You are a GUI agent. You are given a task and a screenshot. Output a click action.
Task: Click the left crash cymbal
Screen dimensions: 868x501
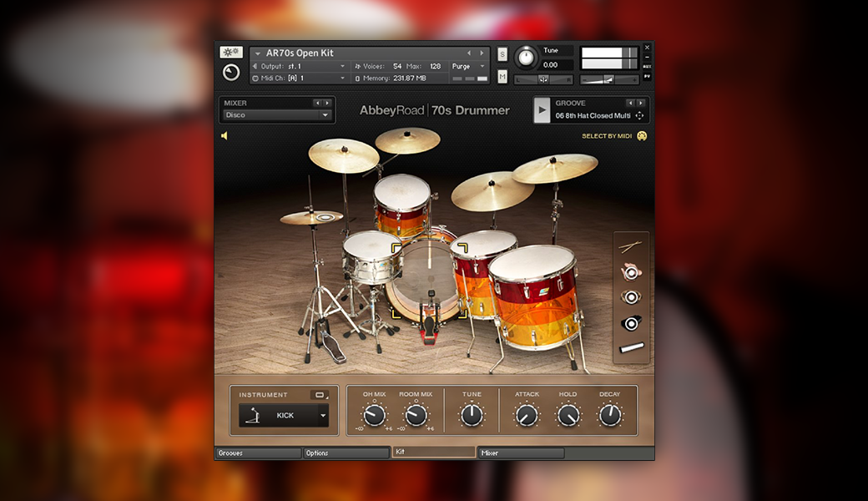click(x=343, y=155)
